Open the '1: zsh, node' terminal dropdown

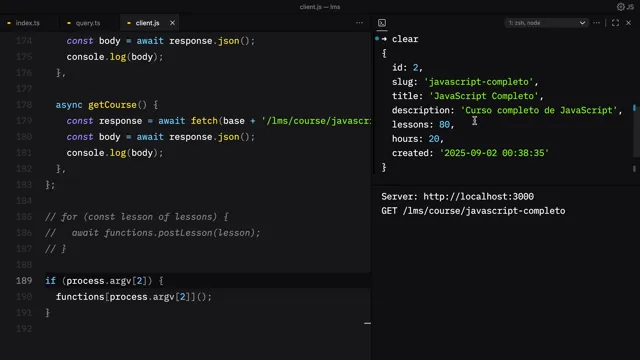[547, 23]
